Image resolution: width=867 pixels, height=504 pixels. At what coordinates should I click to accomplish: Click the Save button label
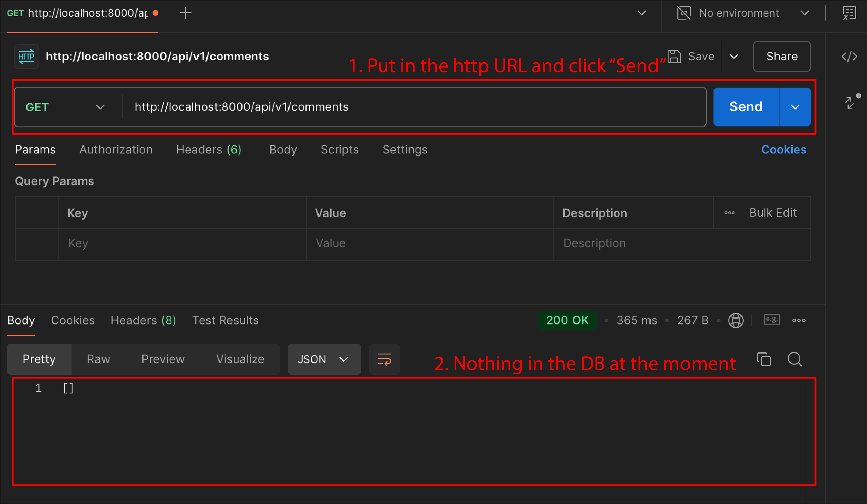pos(701,56)
